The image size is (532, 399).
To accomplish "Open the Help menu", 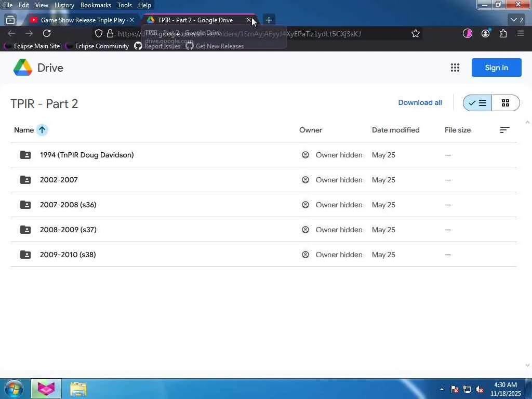I will point(144,5).
